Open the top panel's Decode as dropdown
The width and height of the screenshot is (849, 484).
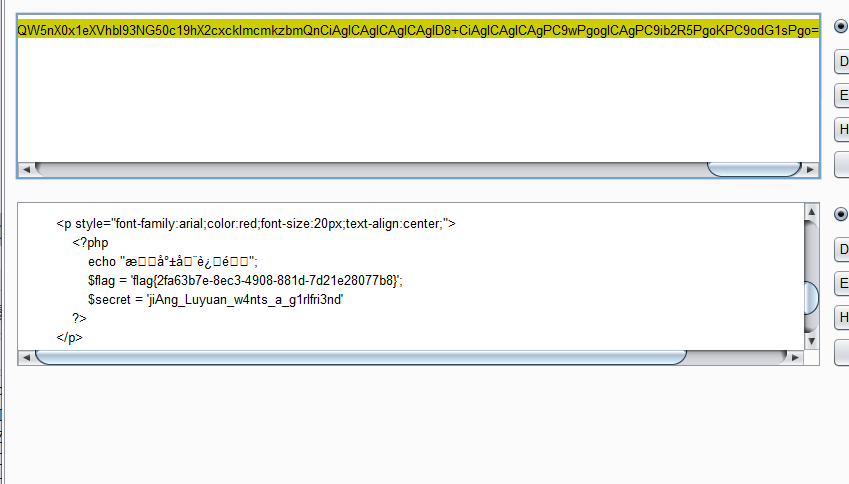point(842,63)
